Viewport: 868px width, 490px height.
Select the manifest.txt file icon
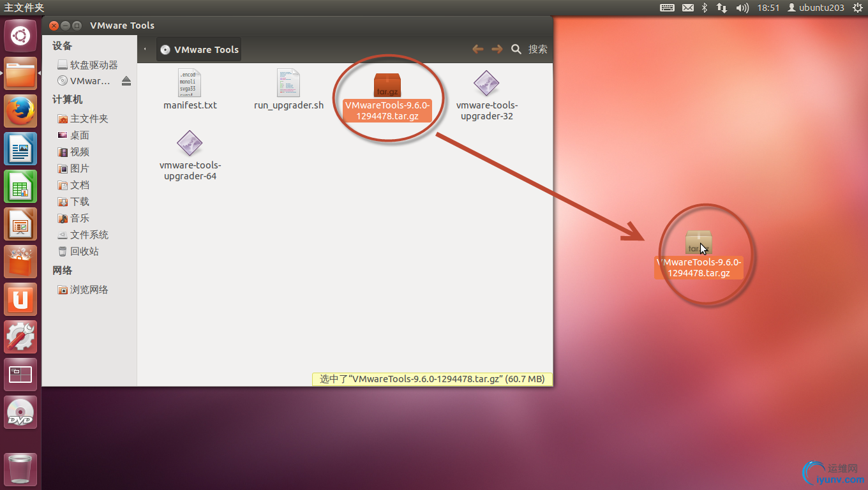pos(190,83)
